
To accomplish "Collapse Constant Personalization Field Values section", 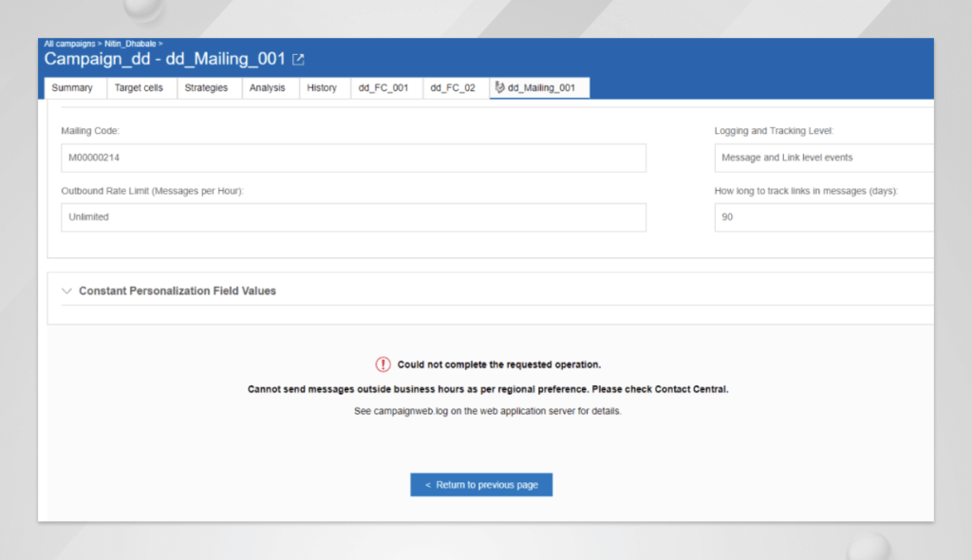I will point(66,290).
